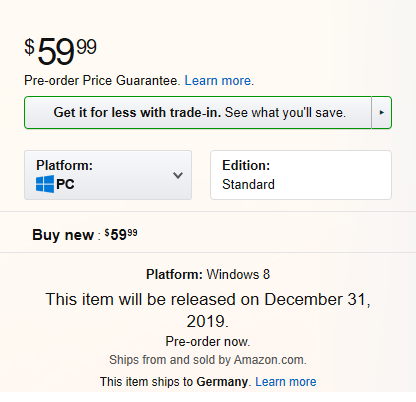
Task: Click the bold Germany destination text
Action: 222,382
